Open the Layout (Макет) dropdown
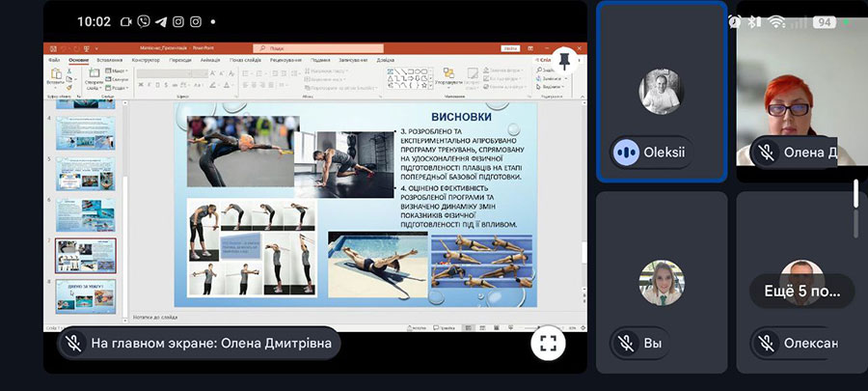Image resolution: width=868 pixels, height=391 pixels. point(117,71)
